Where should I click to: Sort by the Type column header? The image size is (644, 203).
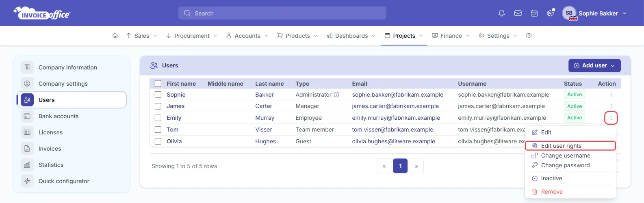tap(302, 84)
